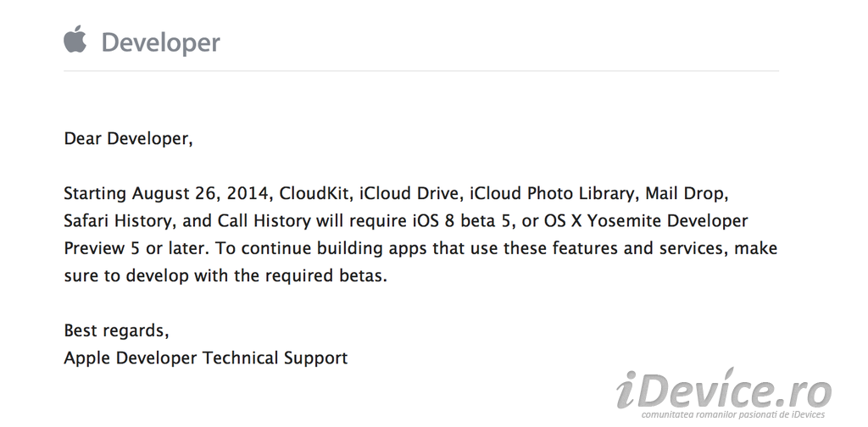Image resolution: width=868 pixels, height=427 pixels.
Task: Click the "Apple Developer Technical Support" signature
Action: click(205, 358)
